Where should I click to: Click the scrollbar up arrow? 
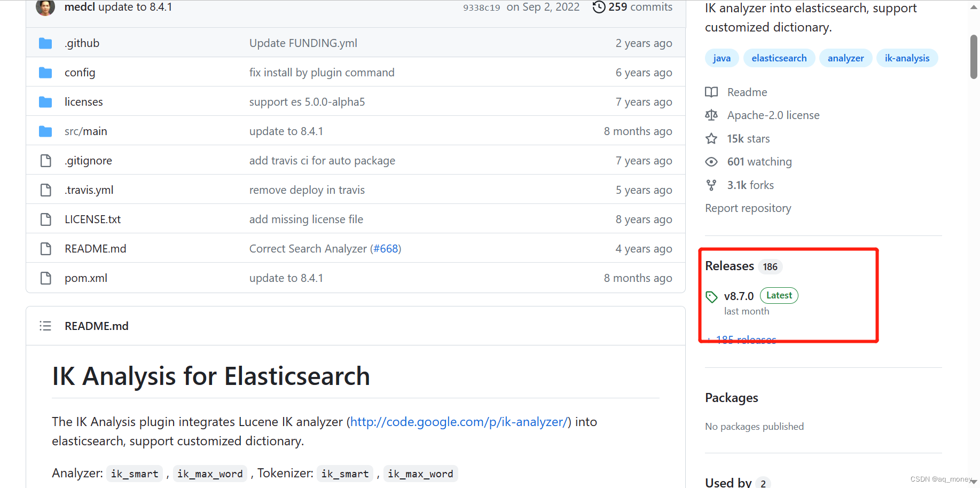974,7
